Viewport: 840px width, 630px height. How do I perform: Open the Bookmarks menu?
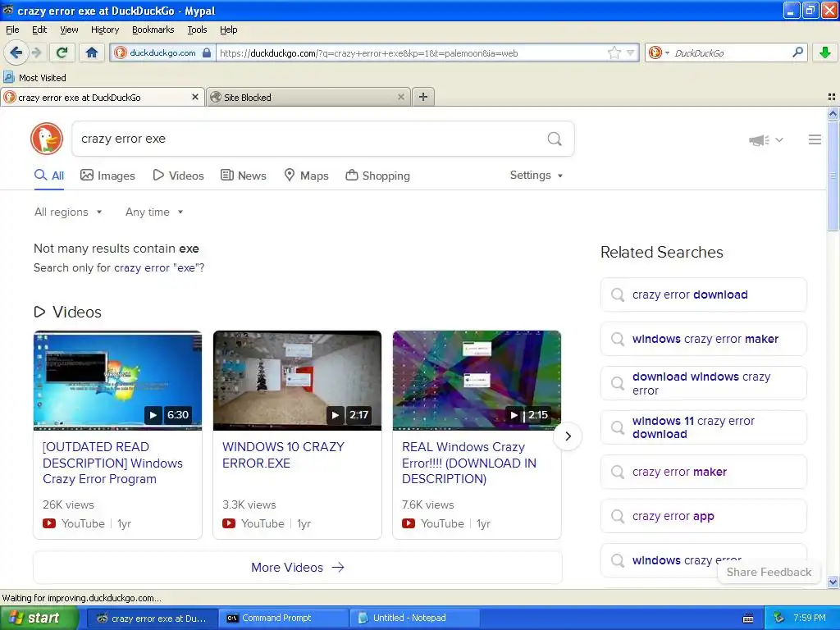point(153,30)
